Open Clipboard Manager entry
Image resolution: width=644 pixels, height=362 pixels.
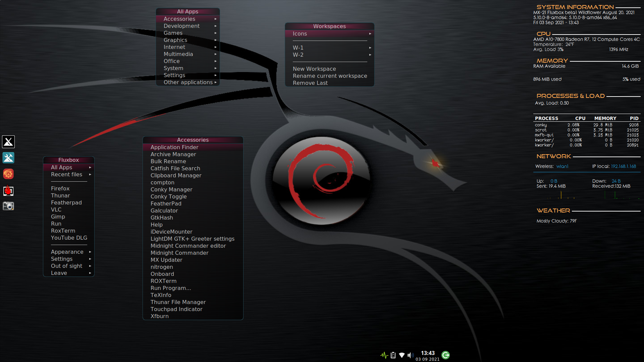(193, 175)
